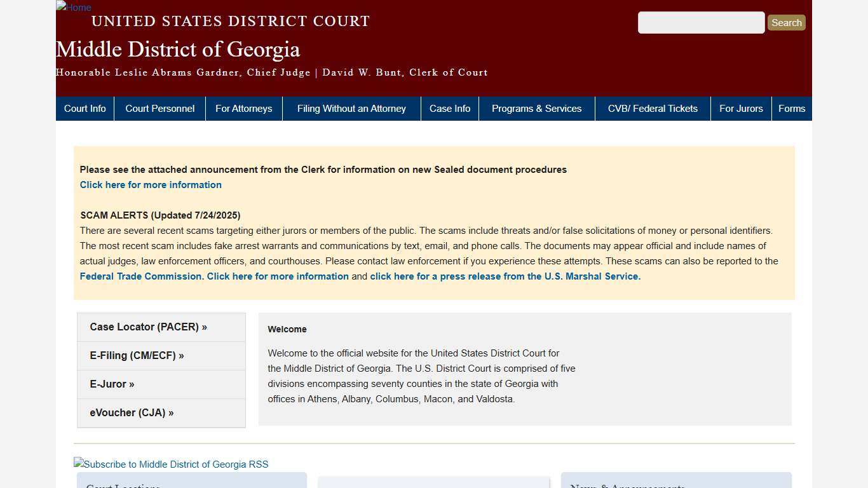Open the For Jurors menu
The image size is (868, 488).
[741, 108]
